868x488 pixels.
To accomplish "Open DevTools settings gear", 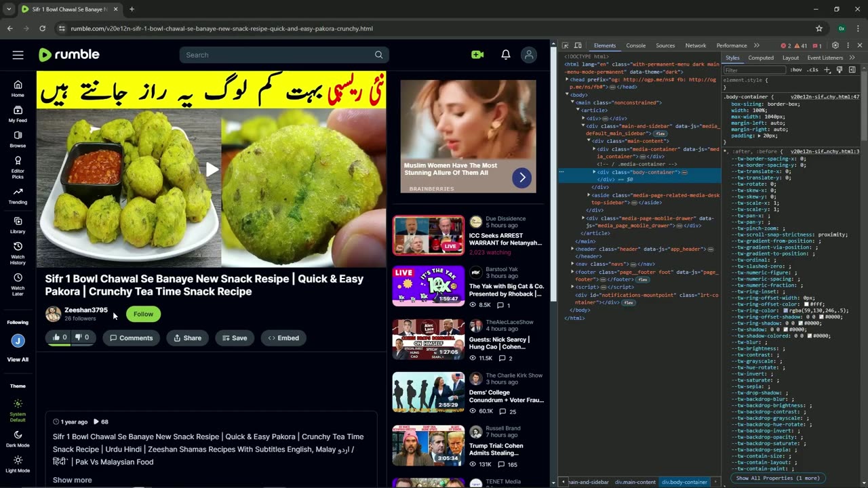I will pyautogui.click(x=835, y=45).
